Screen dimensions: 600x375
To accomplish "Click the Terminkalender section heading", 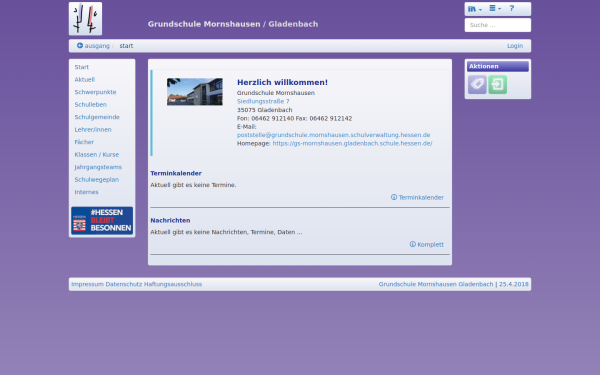I will 176,173.
